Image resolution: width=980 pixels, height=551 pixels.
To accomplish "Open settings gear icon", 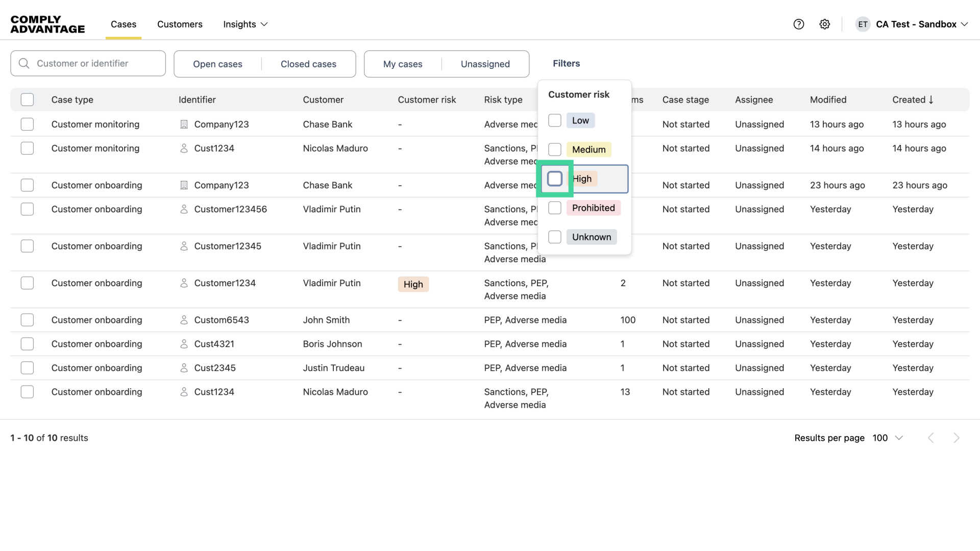I will pos(825,24).
